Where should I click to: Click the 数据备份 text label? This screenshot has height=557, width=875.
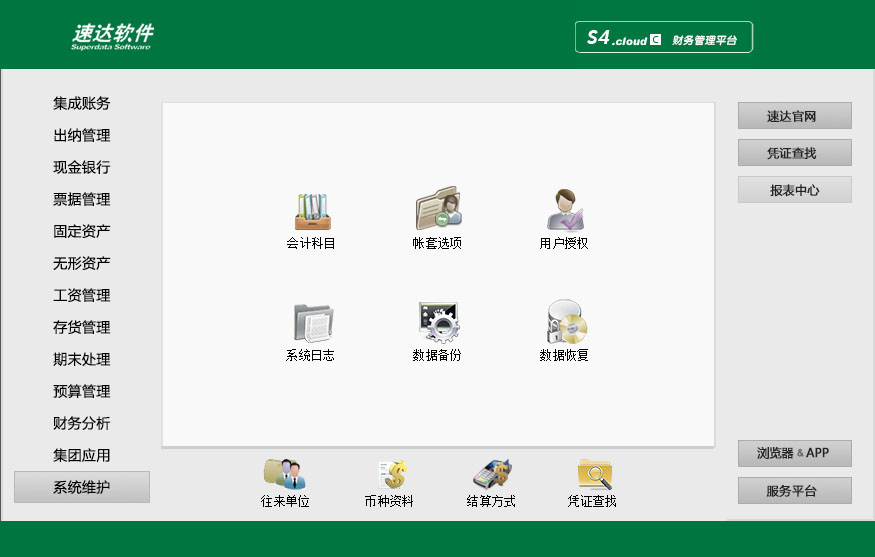point(437,355)
